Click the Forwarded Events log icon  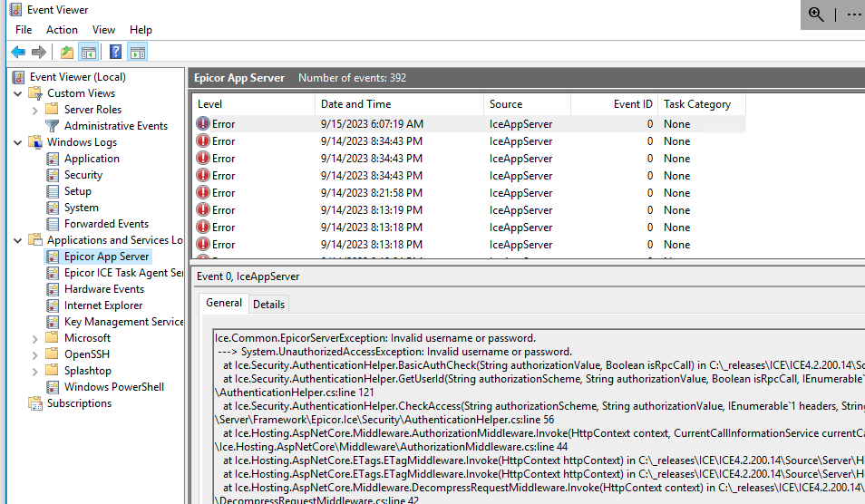pos(53,224)
